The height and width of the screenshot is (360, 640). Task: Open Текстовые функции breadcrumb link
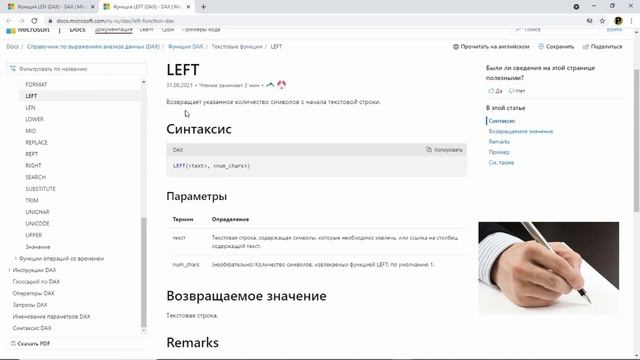tap(237, 47)
